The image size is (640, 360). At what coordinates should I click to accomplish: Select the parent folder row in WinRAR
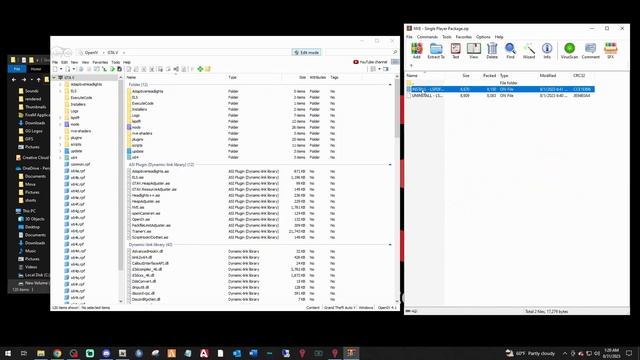tap(500, 83)
